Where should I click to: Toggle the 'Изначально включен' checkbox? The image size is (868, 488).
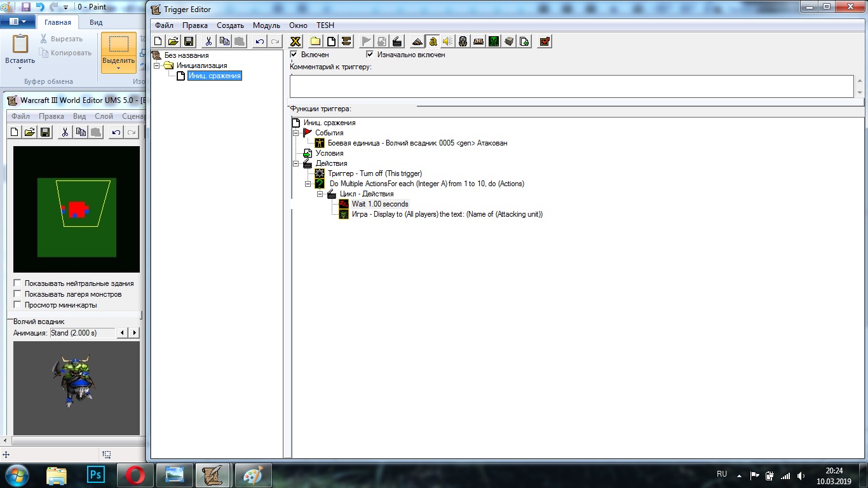(x=370, y=55)
